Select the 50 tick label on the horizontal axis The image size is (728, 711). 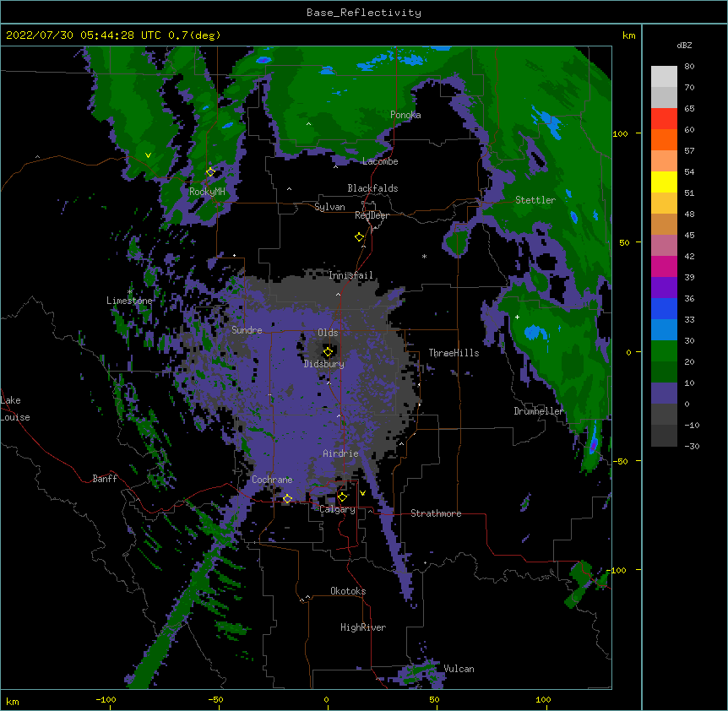pyautogui.click(x=435, y=700)
